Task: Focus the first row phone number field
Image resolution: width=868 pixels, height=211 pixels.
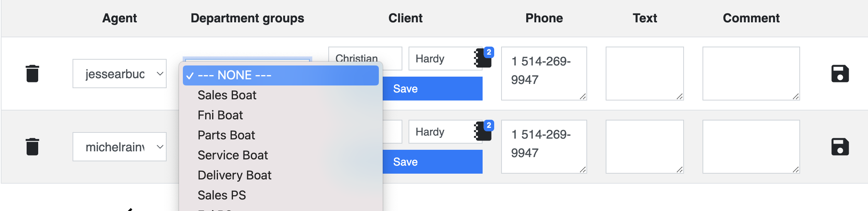Action: point(544,74)
